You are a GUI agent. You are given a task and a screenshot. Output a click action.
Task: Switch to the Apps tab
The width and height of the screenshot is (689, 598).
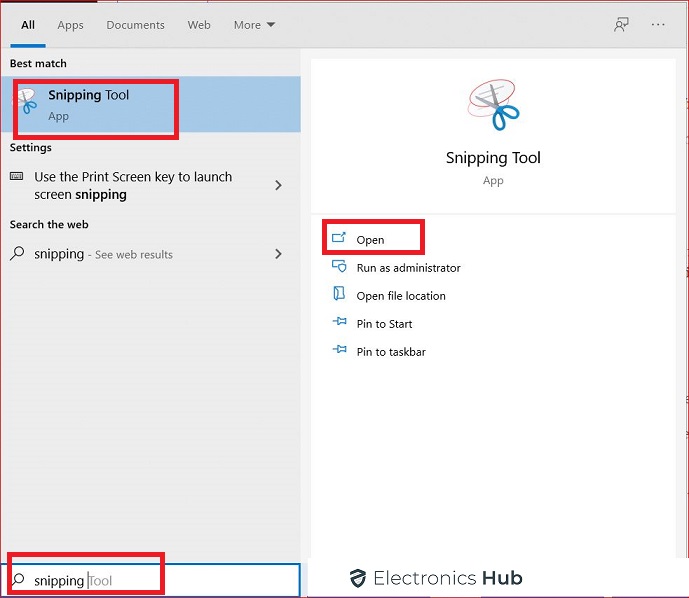(70, 25)
